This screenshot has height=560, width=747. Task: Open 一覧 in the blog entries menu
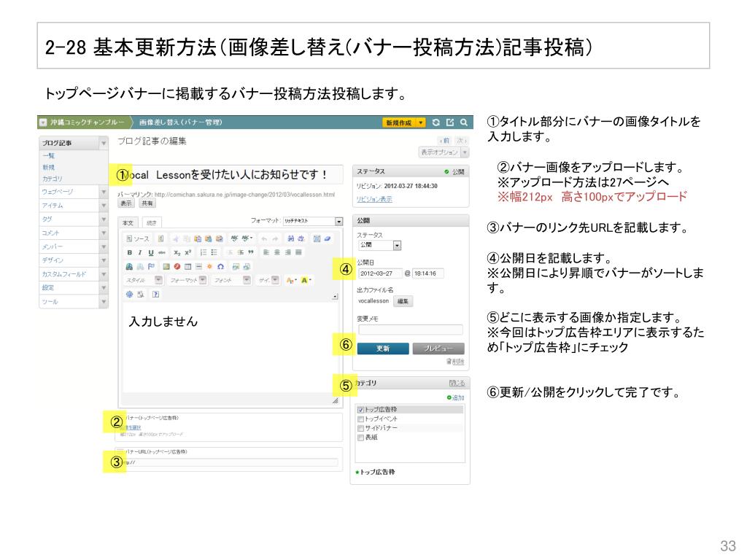pyautogui.click(x=49, y=156)
